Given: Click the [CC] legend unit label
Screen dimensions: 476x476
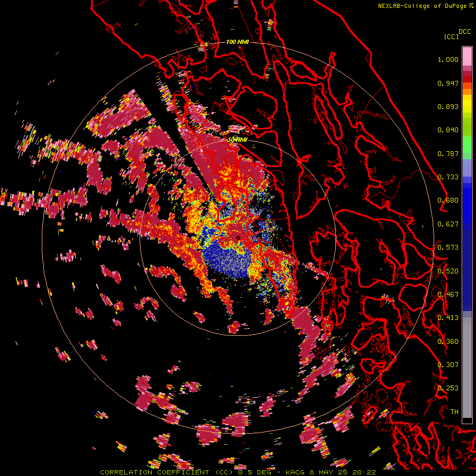Looking at the screenshot, I should point(451,36).
